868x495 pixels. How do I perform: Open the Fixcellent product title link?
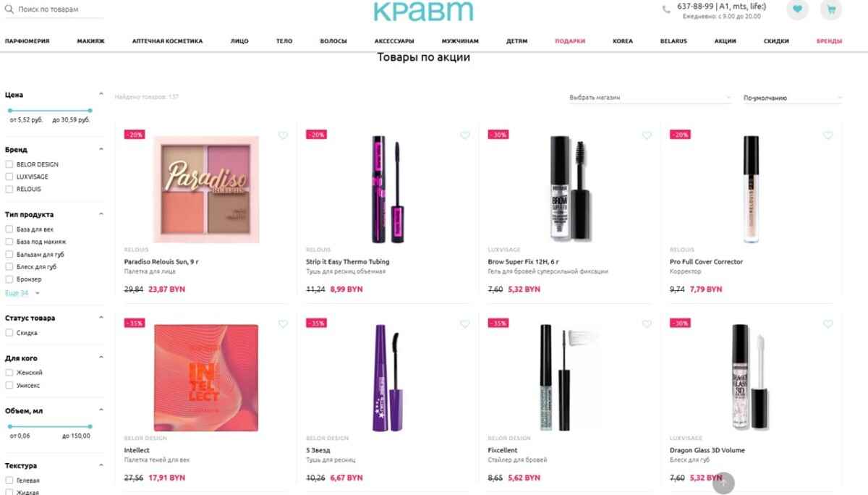503,450
